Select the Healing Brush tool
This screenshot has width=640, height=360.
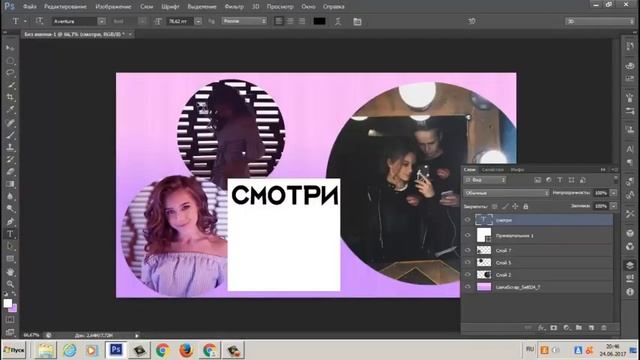coord(10,123)
